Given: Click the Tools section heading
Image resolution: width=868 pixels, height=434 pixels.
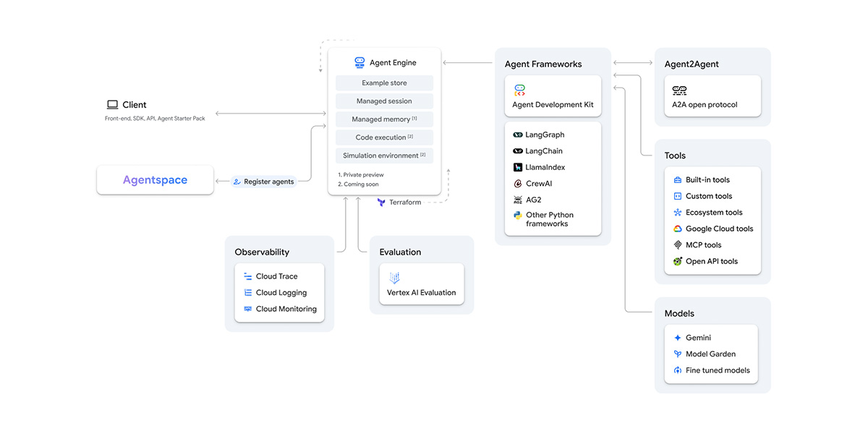Looking at the screenshot, I should pos(675,156).
